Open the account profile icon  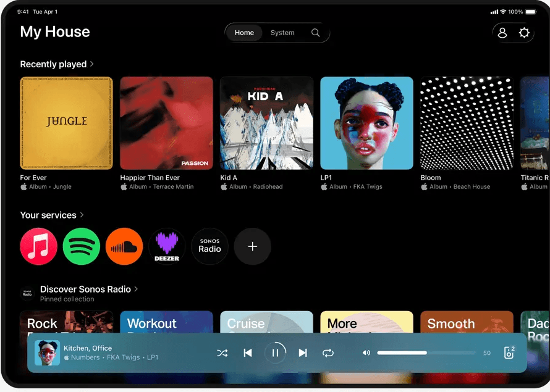(502, 33)
